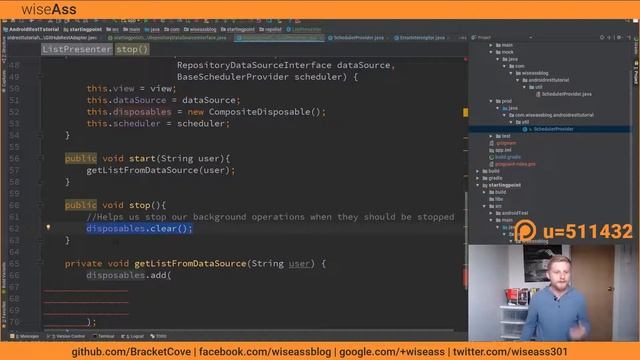Click the AndroidRestTutorial navigation breadcrumb
640x360 pixels.
coord(31,29)
